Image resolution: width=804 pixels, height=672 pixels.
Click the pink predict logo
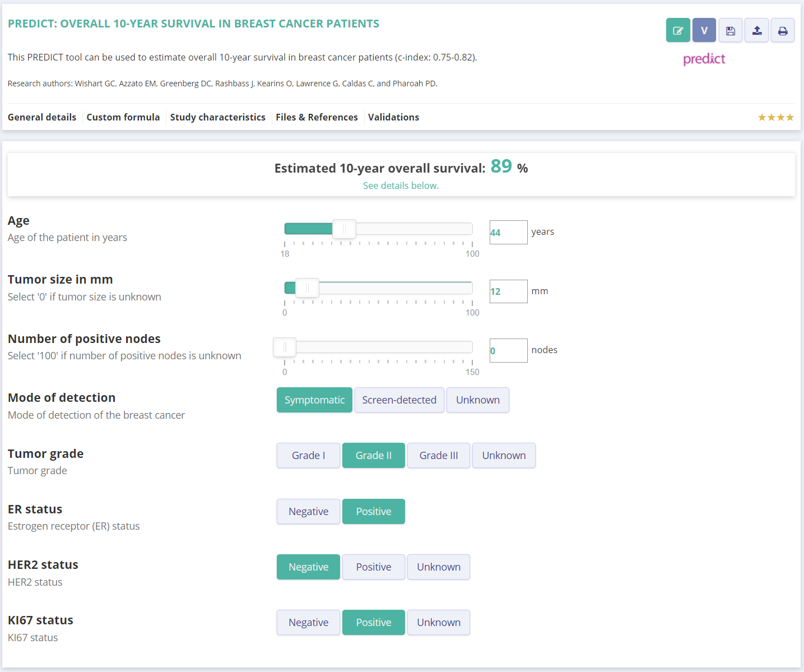(704, 59)
